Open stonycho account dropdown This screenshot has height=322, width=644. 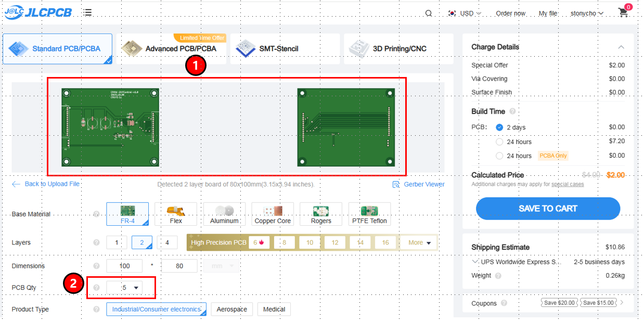tap(587, 14)
